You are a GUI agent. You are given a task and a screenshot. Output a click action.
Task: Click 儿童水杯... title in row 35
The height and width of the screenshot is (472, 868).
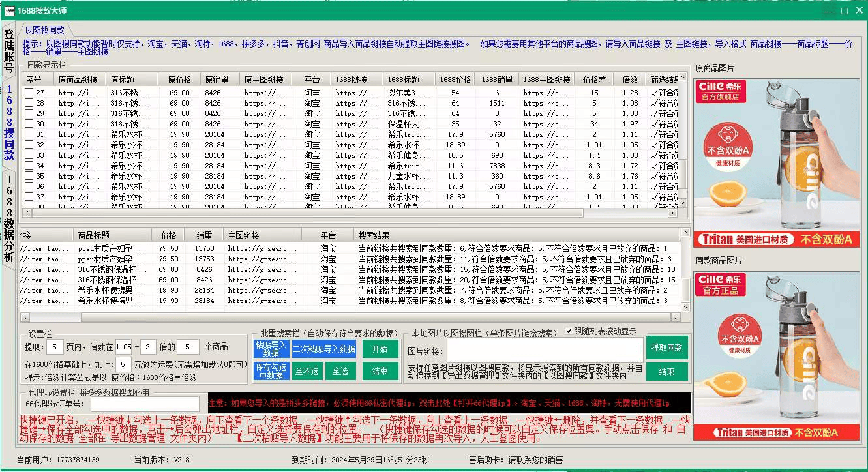pos(408,176)
